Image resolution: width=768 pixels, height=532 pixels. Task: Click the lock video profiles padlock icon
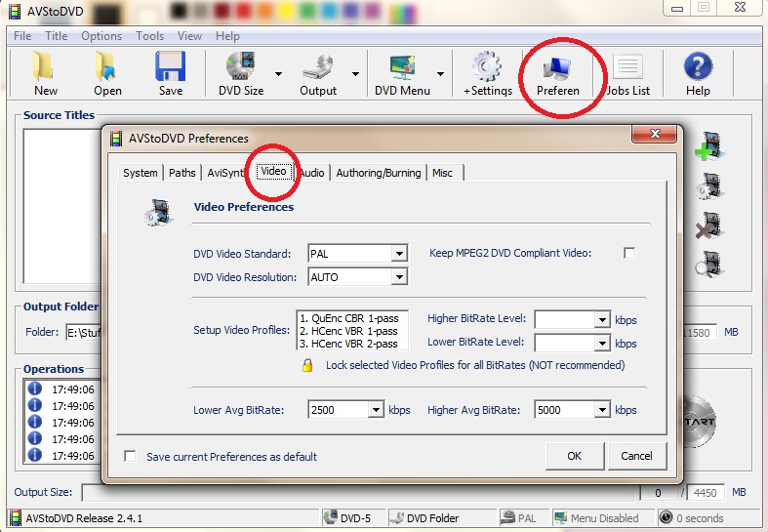[307, 365]
